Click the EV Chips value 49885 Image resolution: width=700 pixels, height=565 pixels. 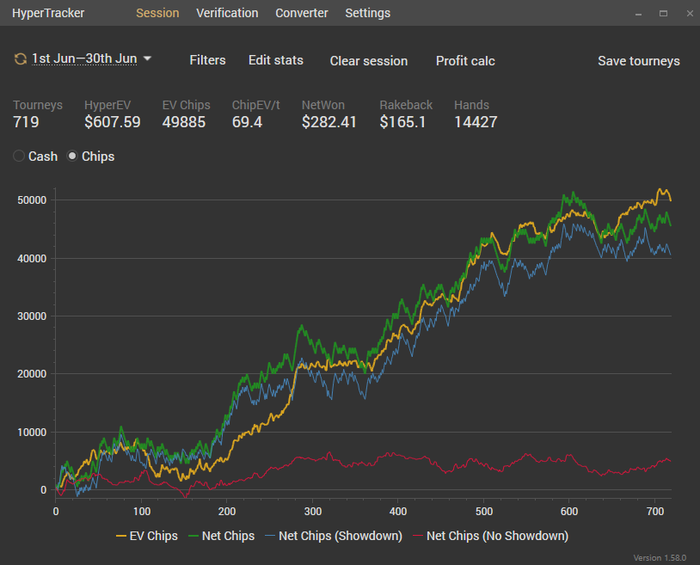pyautogui.click(x=184, y=122)
